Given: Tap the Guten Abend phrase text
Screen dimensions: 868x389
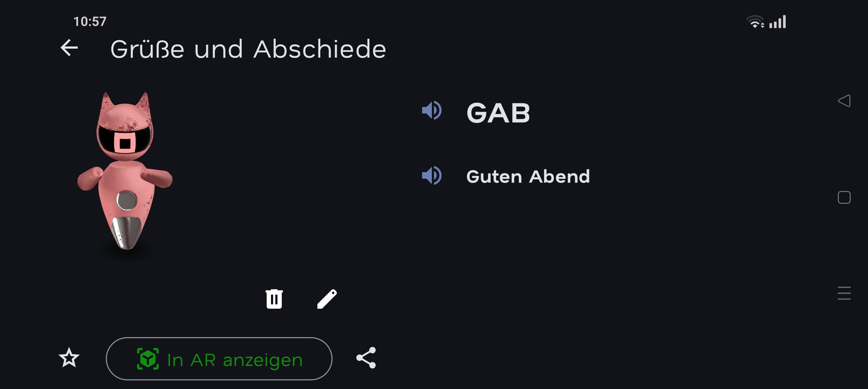Looking at the screenshot, I should click(528, 176).
